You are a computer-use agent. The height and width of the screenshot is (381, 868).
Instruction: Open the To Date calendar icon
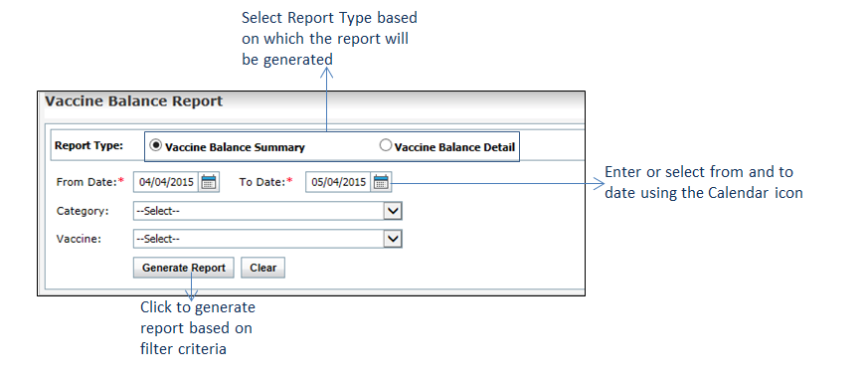[381, 182]
